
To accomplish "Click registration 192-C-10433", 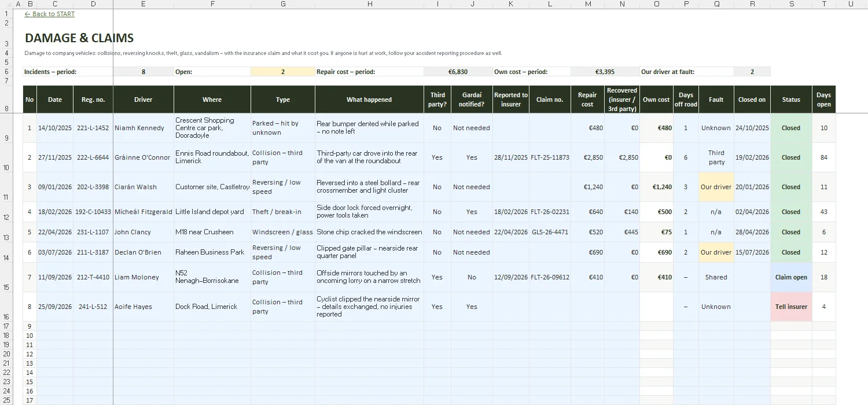I will point(93,212).
